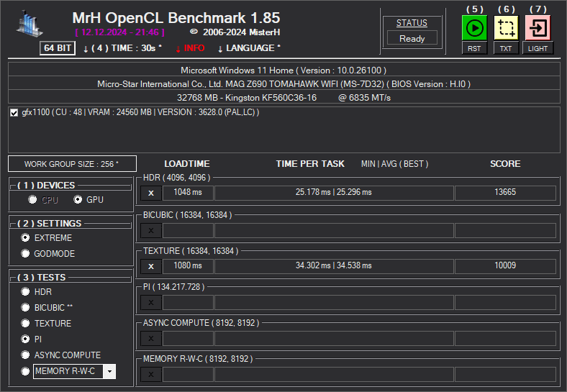This screenshot has width=567, height=392.
Task: Click the TEXTURE time 34.302 ms value
Action: point(313,266)
